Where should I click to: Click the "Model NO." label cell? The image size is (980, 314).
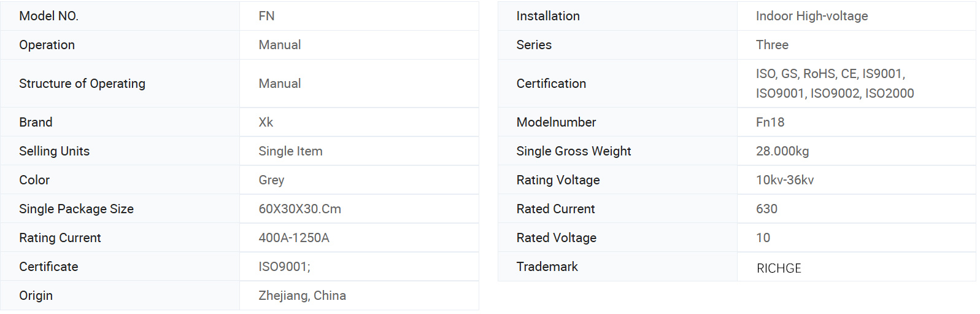[x=49, y=16]
